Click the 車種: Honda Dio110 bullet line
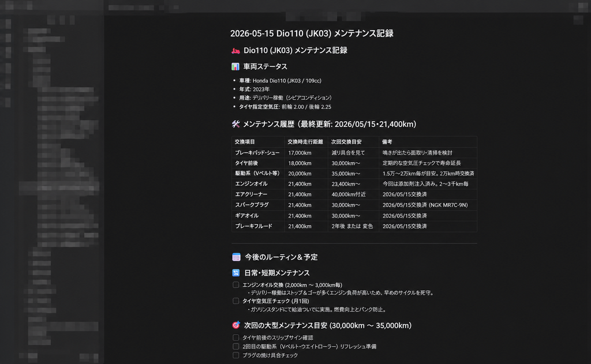 click(280, 81)
